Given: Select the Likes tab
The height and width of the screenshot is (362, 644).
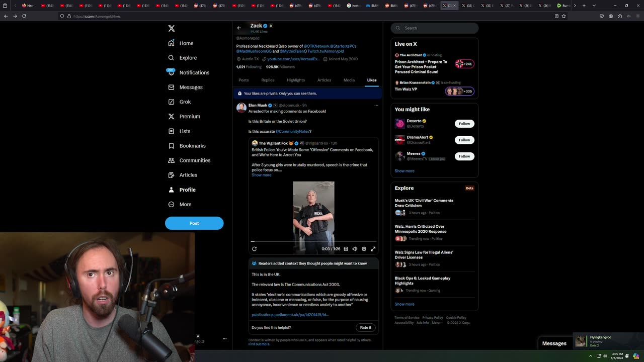Looking at the screenshot, I should 372,80.
